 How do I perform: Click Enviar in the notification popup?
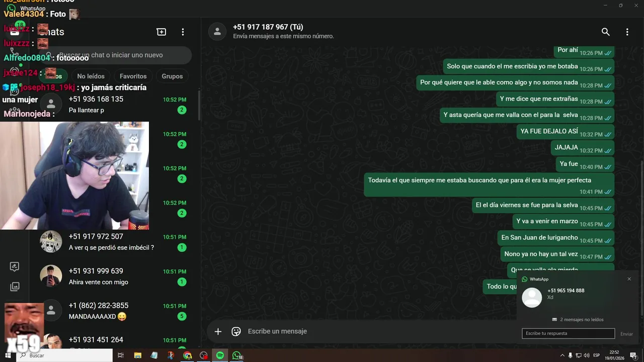(x=626, y=334)
